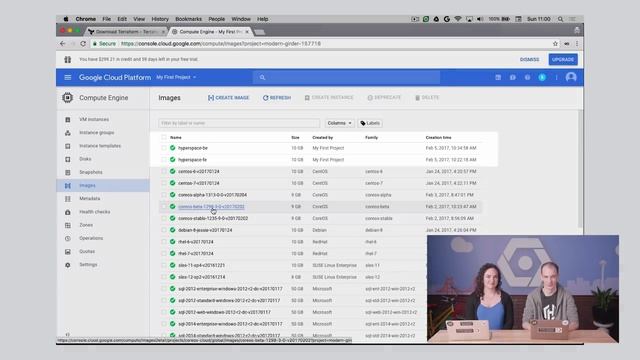Click the Quotas sidebar icon
Viewport: 640px width, 360px height.
68,252
